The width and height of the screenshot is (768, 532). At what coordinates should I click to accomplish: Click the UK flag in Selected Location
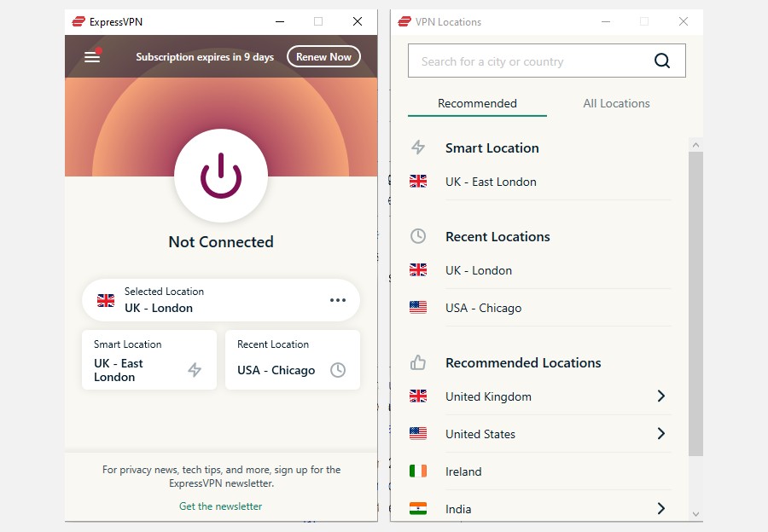[x=106, y=300]
